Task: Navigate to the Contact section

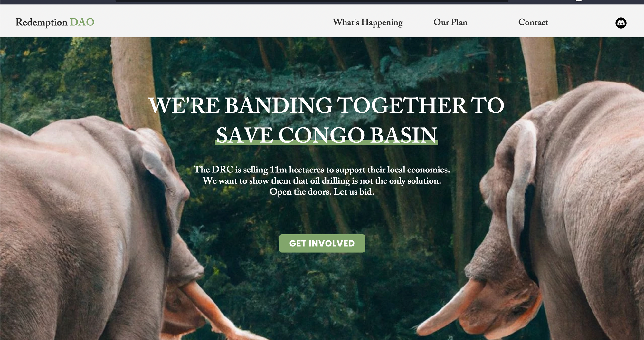Action: point(533,22)
